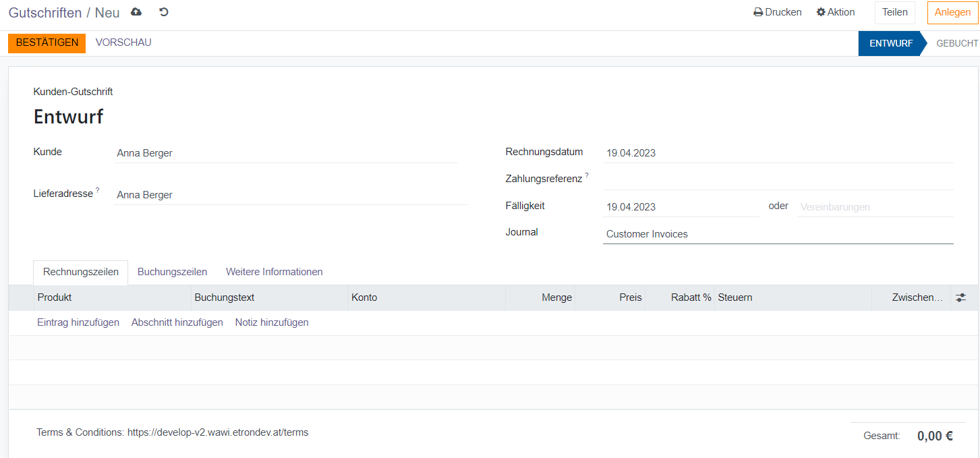Switch to the Buchungszeilen tab
This screenshot has height=458, width=980.
(x=172, y=272)
